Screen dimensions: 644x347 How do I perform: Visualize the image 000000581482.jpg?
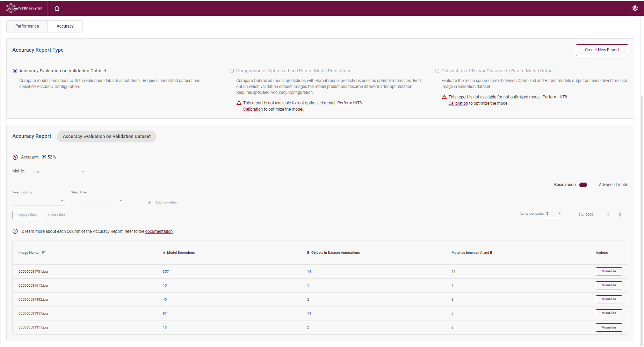point(609,299)
